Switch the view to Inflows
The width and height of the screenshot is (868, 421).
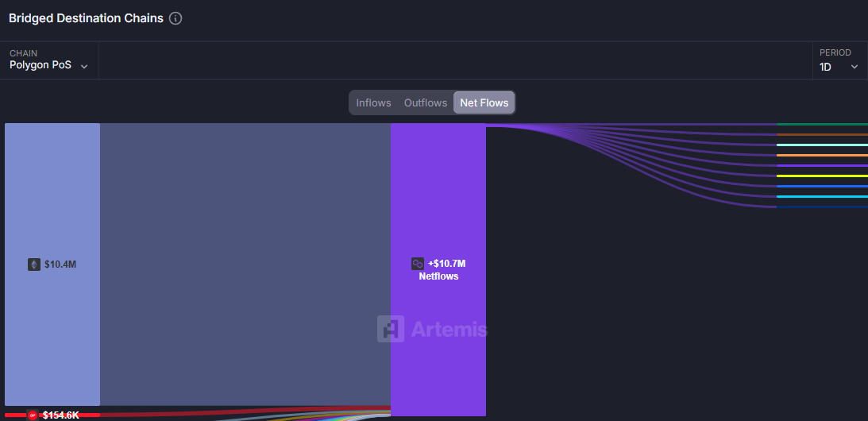tap(373, 103)
